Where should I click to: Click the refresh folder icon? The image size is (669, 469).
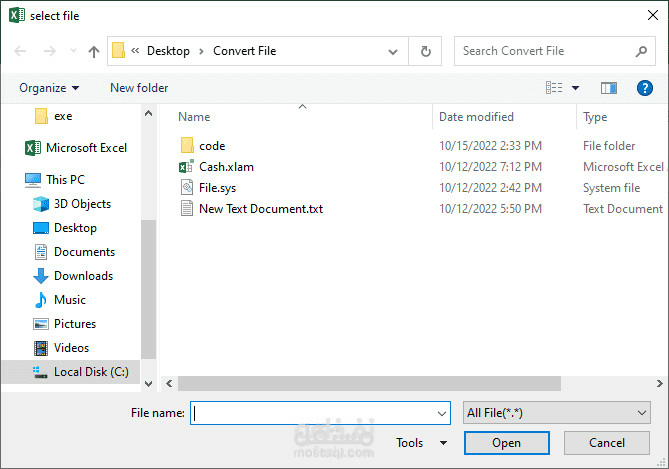(425, 51)
